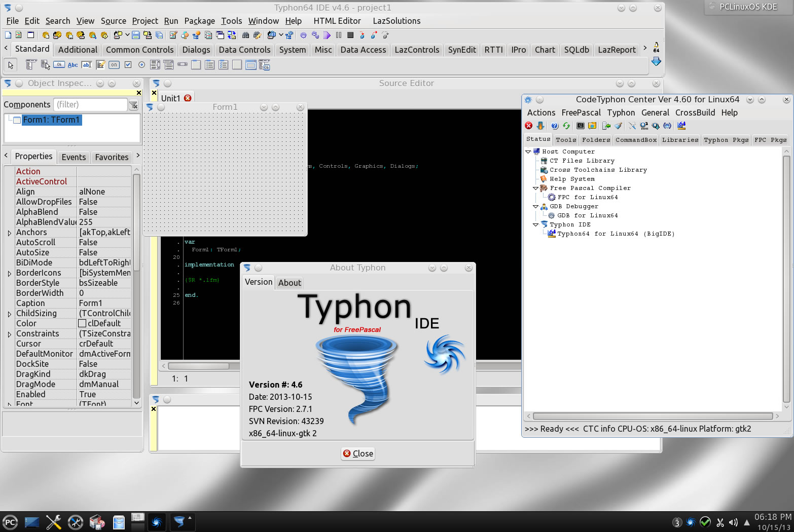Click the Close button in About Typhon

(358, 453)
